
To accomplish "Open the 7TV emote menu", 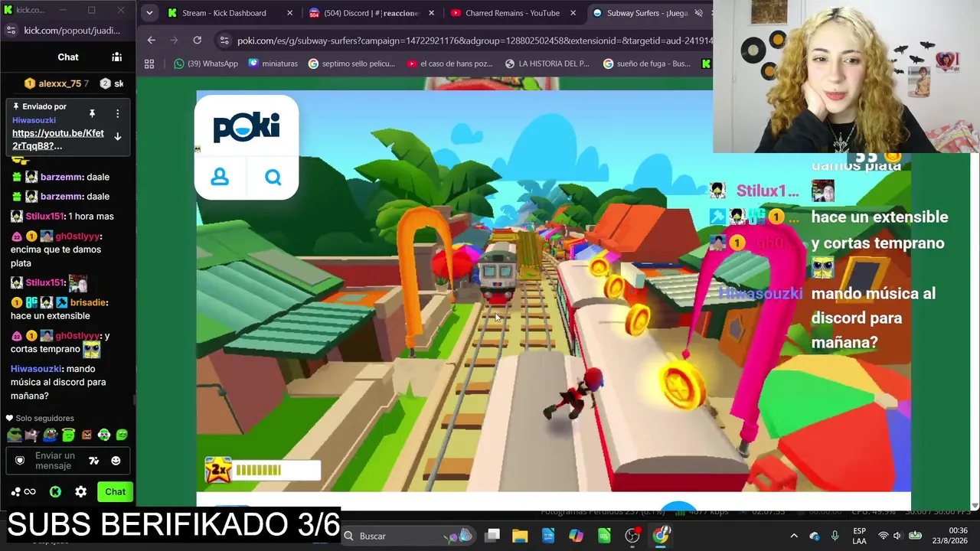I will pos(93,461).
